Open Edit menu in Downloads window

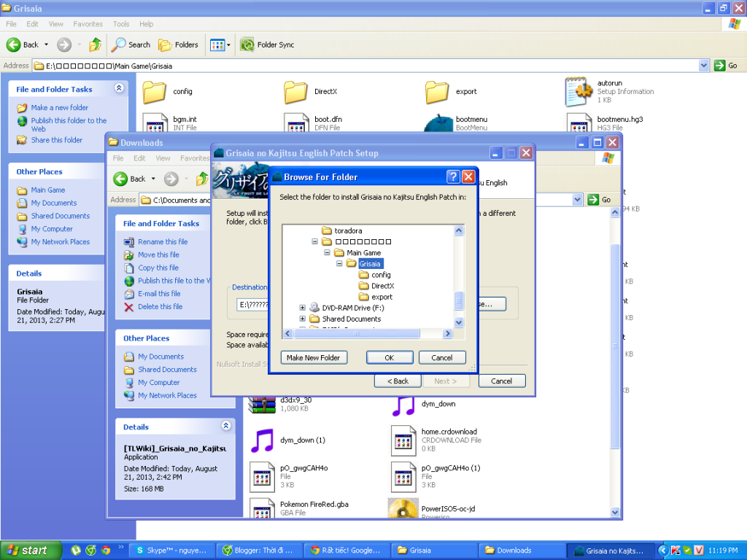tap(139, 158)
